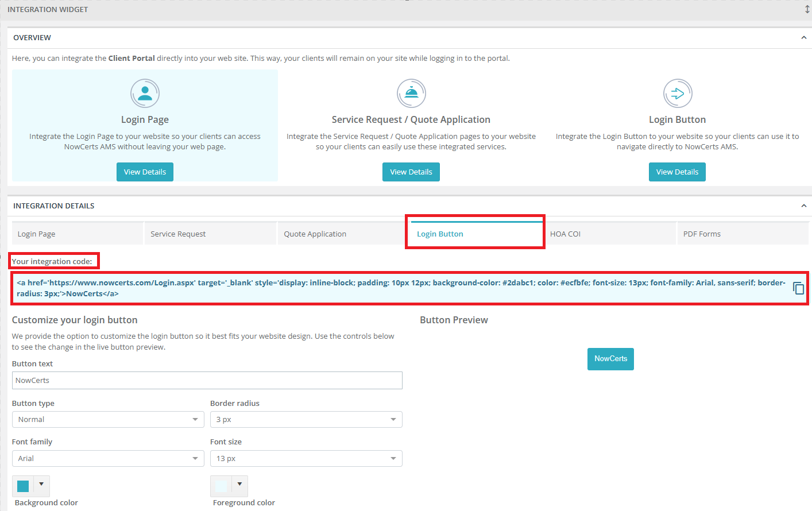Click the NowCerts preview button
Image resolution: width=812 pixels, height=511 pixels.
pos(610,359)
